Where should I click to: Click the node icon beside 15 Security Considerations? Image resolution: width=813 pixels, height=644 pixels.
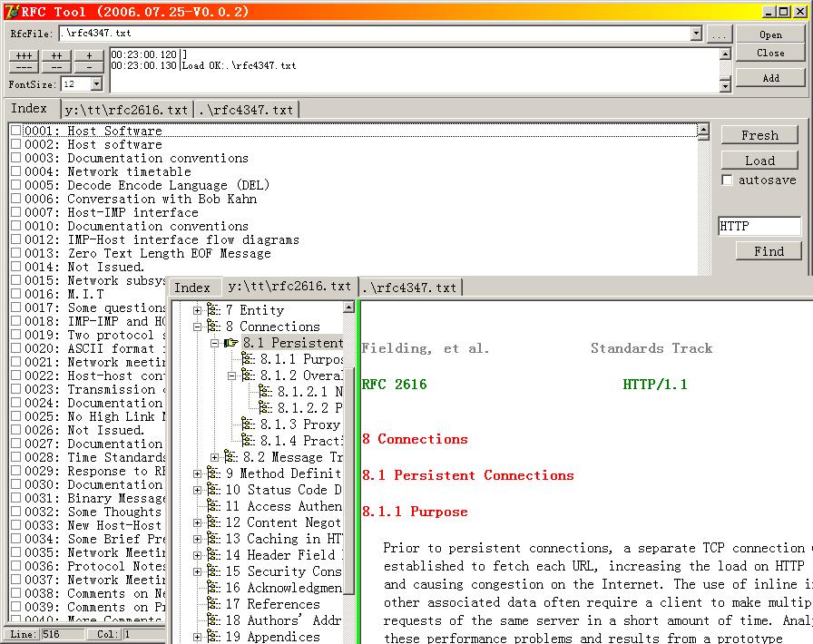[213, 571]
